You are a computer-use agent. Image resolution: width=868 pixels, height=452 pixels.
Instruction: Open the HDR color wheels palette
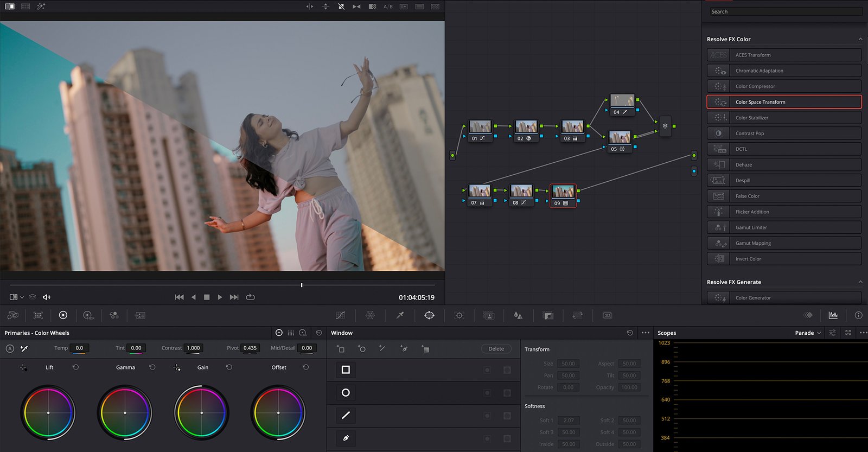click(88, 315)
